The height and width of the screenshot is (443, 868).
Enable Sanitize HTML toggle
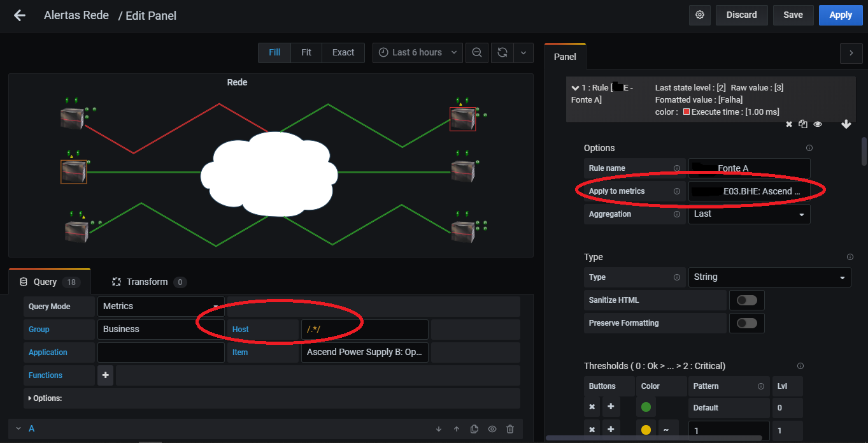pos(746,300)
